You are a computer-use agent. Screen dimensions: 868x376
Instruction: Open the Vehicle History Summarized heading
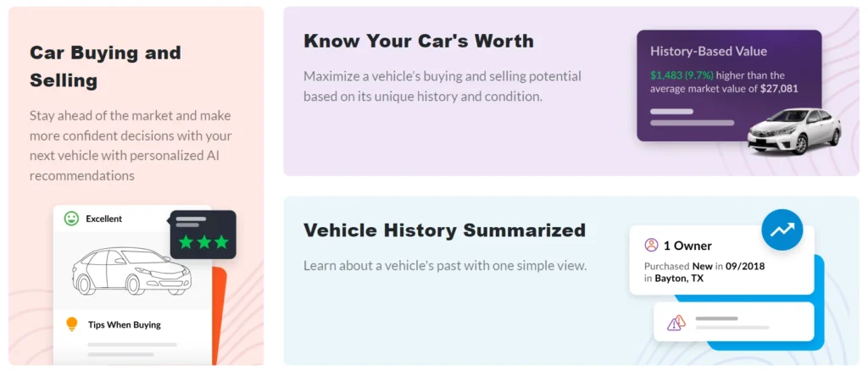click(x=444, y=230)
